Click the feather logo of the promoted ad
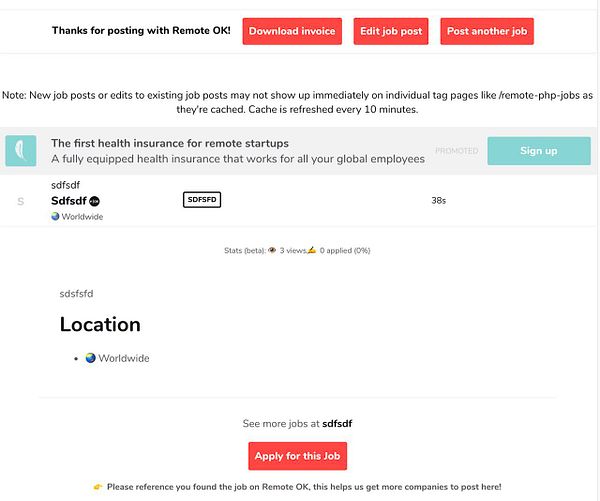The width and height of the screenshot is (600, 501). click(x=20, y=151)
